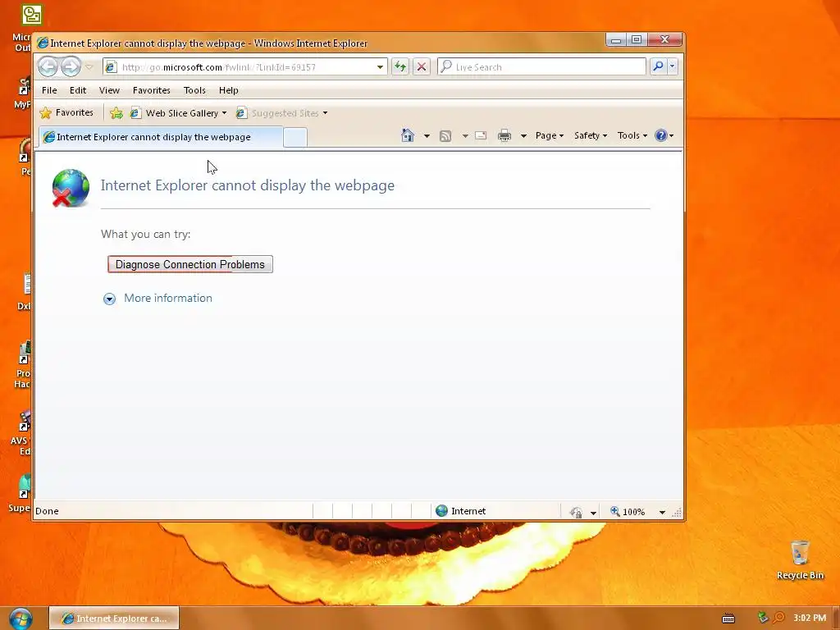Run search with the magnifier button

coord(658,66)
